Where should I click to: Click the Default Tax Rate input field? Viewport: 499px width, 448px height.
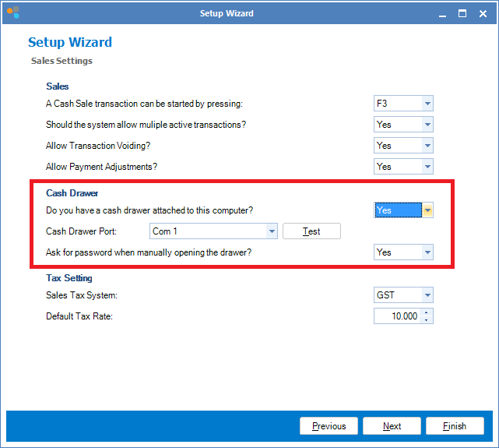click(397, 316)
